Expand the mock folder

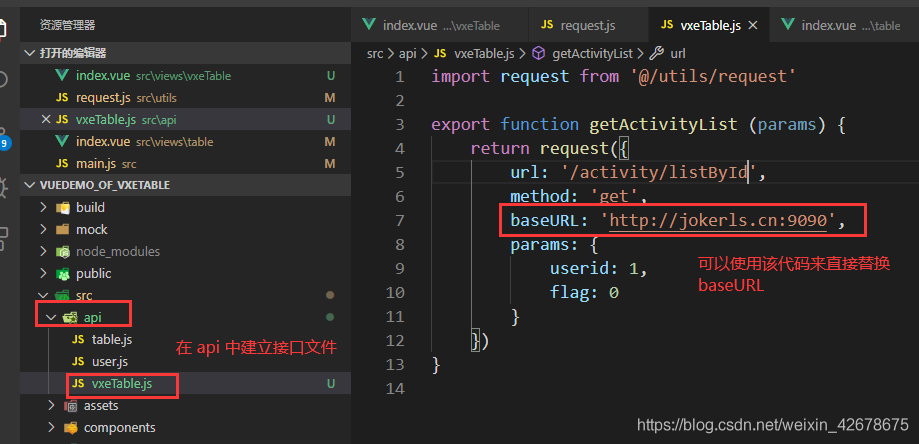pos(43,230)
